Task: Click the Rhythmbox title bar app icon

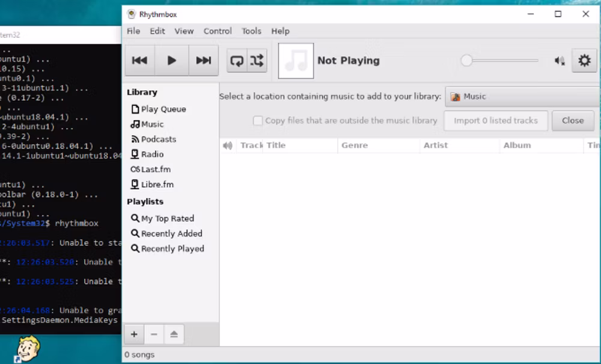Action: pyautogui.click(x=132, y=14)
